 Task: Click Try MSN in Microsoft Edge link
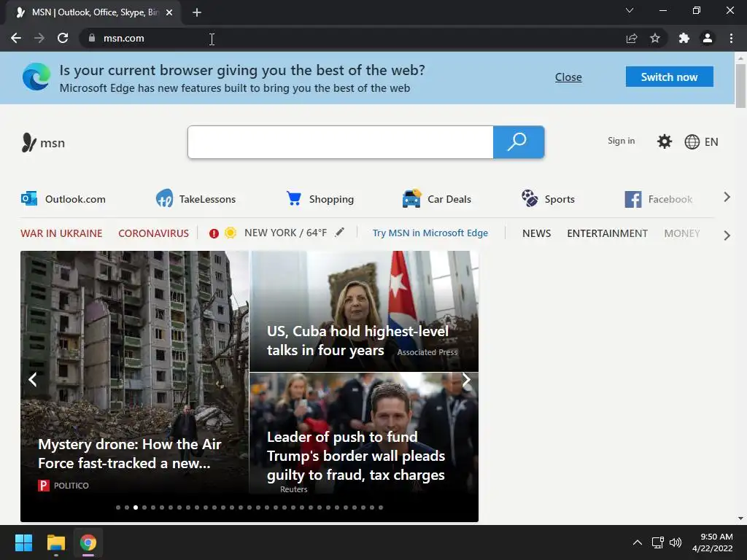click(x=430, y=233)
